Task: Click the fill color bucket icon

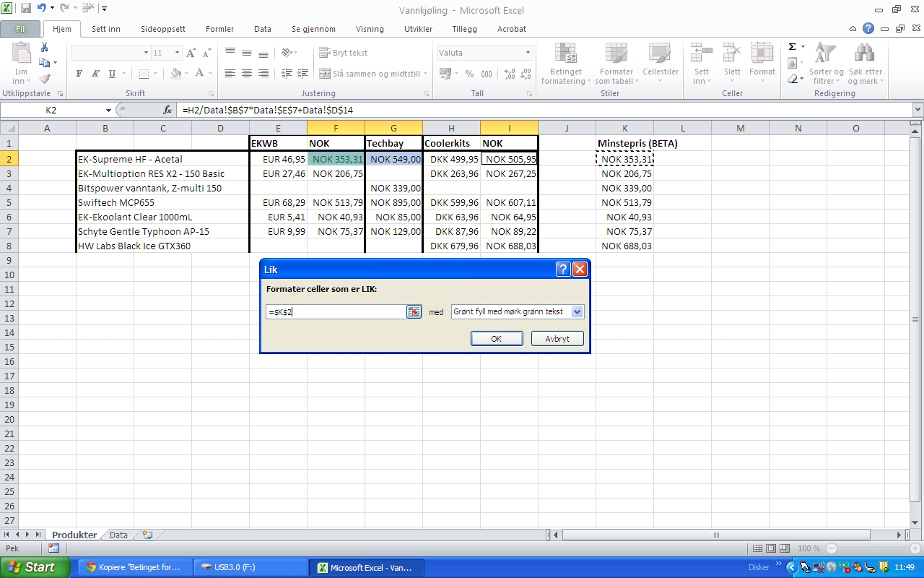Action: tap(175, 74)
